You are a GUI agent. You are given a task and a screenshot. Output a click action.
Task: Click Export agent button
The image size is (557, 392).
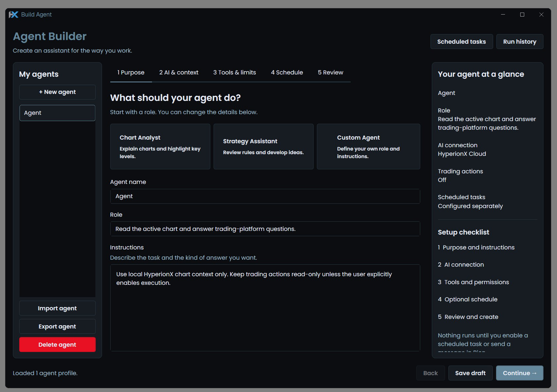57,327
